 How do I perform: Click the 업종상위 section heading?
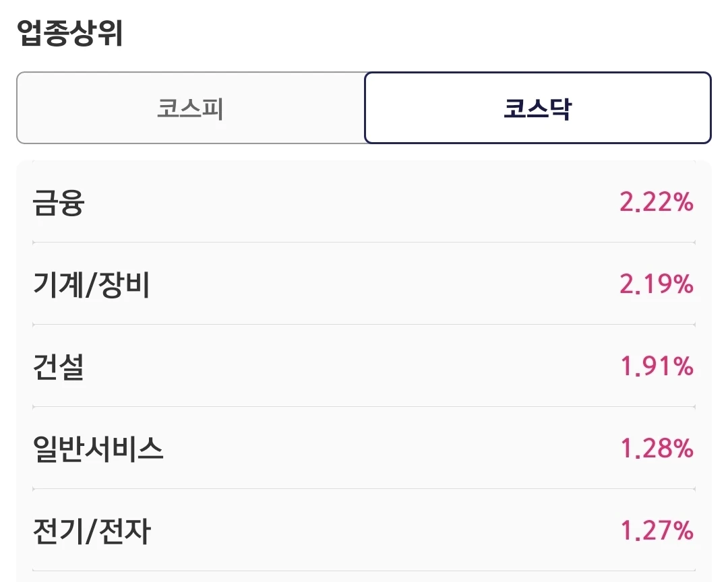point(69,33)
